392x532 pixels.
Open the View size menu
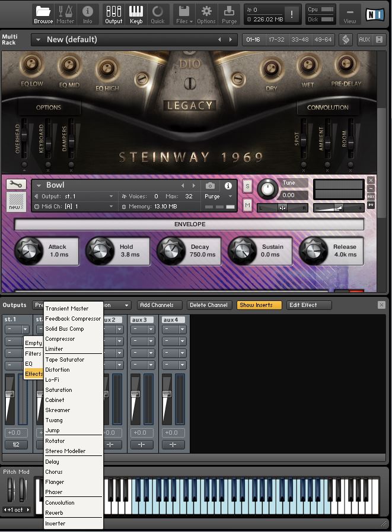[350, 14]
